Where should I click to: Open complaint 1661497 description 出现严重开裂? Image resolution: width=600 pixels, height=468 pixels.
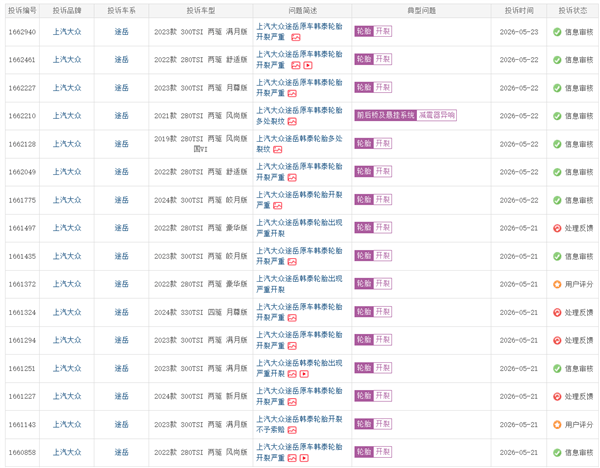tap(299, 228)
